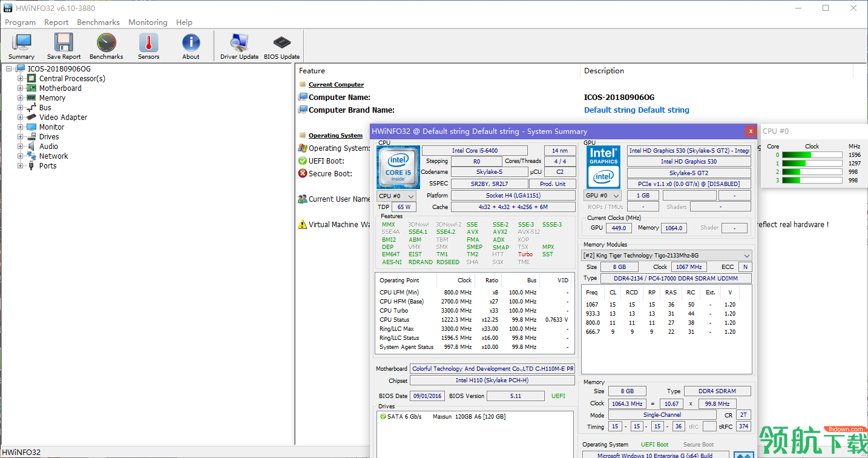Click the Description column header
The image size is (868, 458).
tap(717, 71)
